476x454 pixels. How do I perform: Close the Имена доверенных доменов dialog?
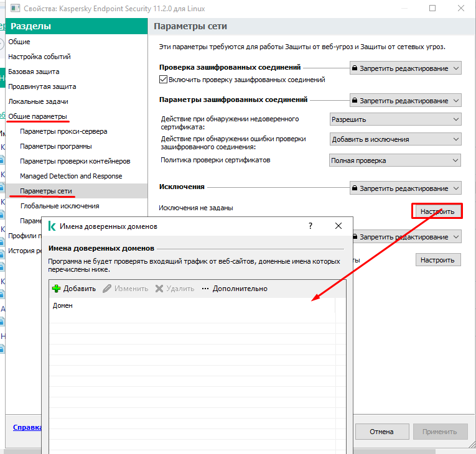(x=338, y=226)
